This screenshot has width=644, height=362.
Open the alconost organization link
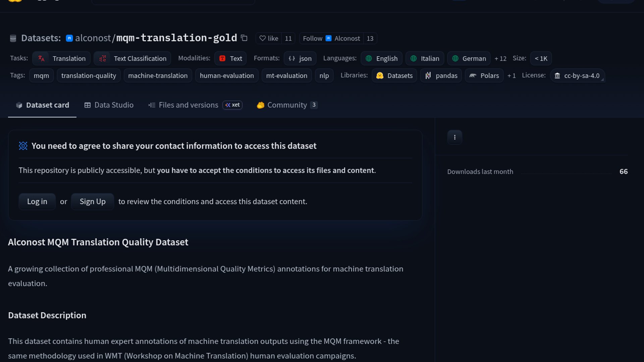[x=93, y=38]
